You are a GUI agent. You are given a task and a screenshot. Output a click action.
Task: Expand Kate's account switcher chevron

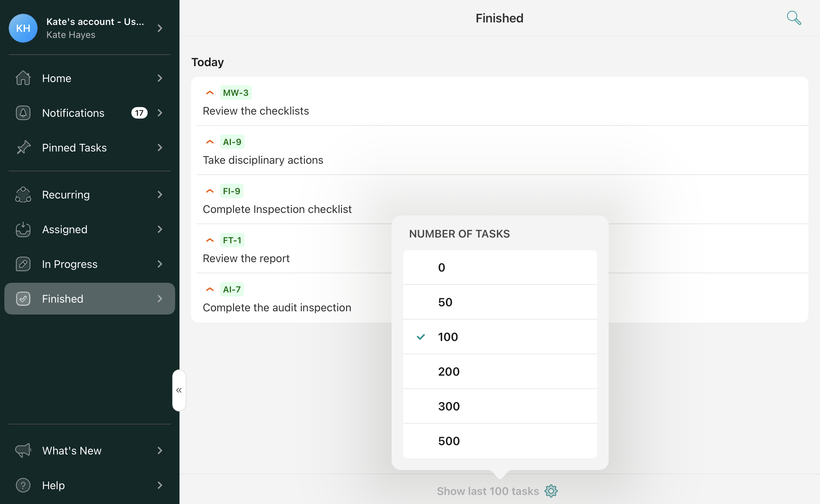[x=160, y=28]
